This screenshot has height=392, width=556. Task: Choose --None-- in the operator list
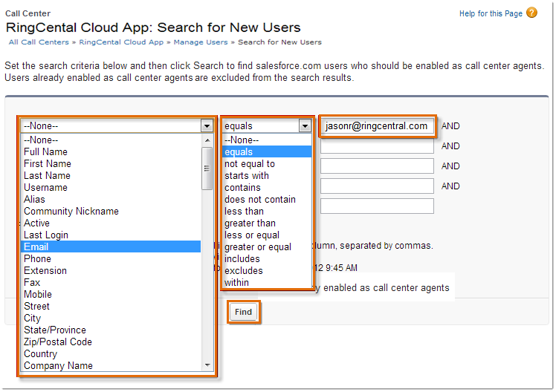267,140
